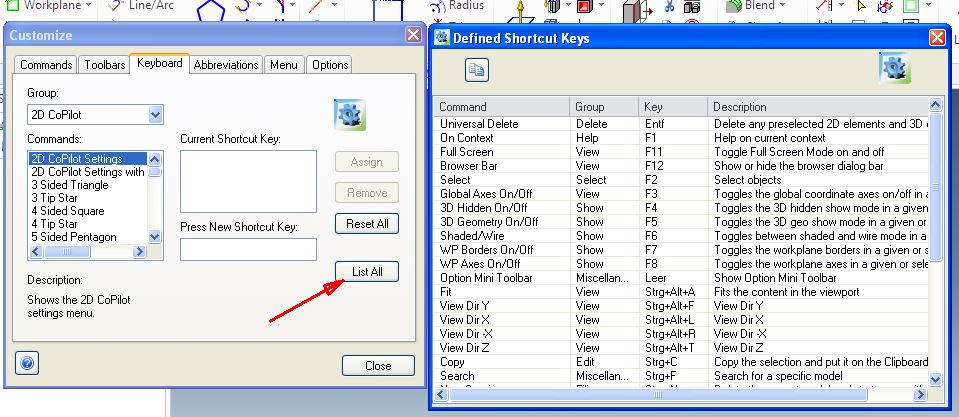Select the View Dir Z row

coord(681,348)
